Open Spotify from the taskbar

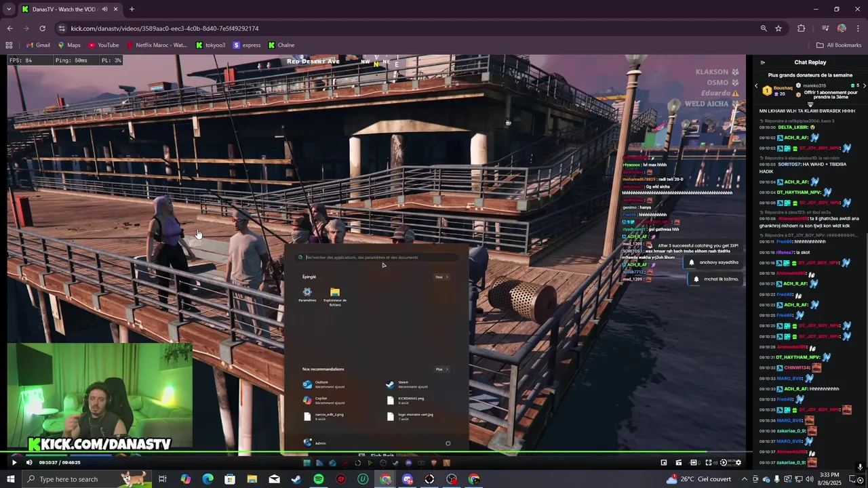(x=319, y=479)
